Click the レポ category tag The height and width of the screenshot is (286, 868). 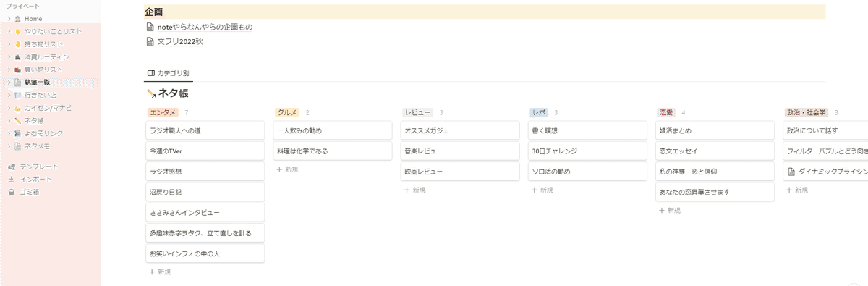538,112
